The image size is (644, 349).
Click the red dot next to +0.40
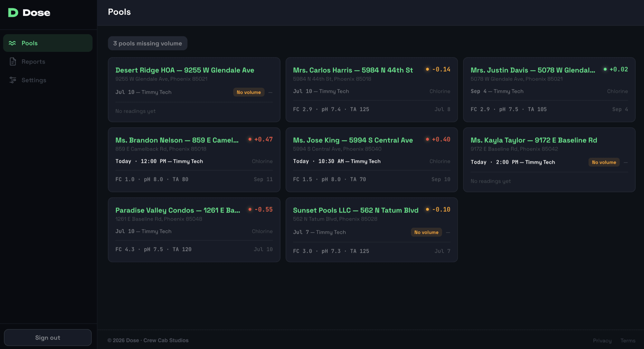coord(427,139)
